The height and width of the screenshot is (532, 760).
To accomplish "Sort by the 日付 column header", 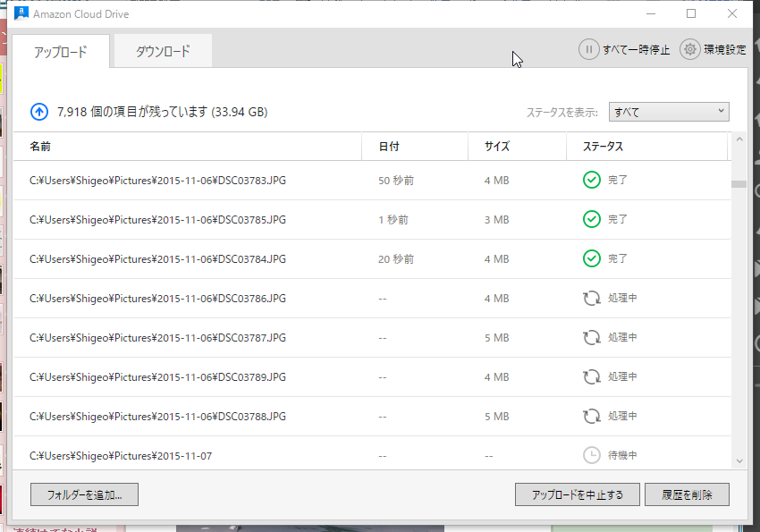I will 415,147.
